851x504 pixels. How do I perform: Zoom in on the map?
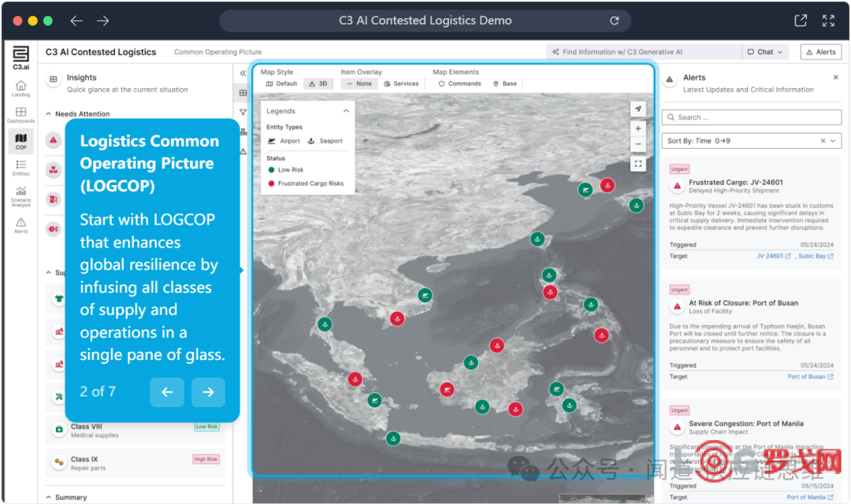coord(637,128)
